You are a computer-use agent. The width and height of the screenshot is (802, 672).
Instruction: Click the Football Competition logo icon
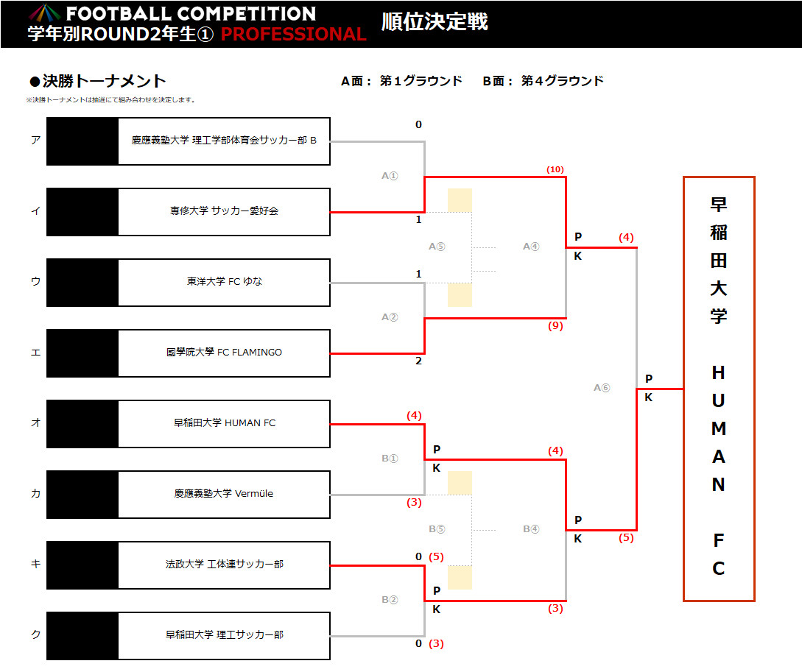point(45,13)
